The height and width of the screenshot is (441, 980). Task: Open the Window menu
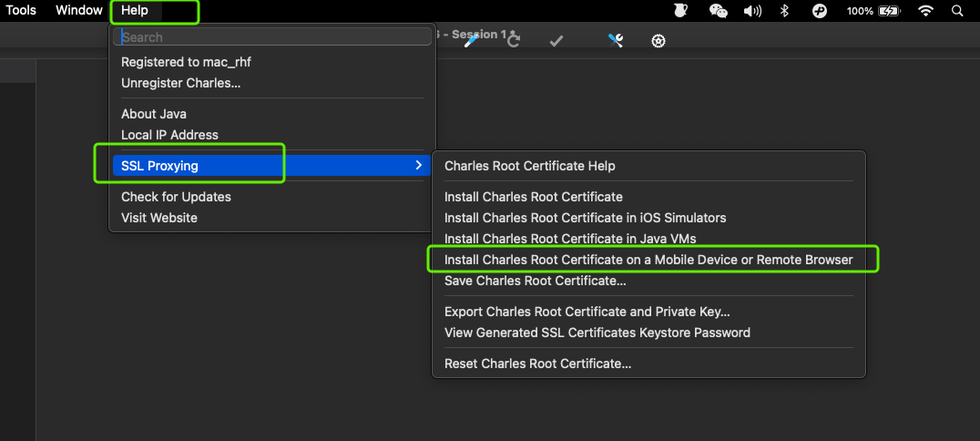point(78,10)
